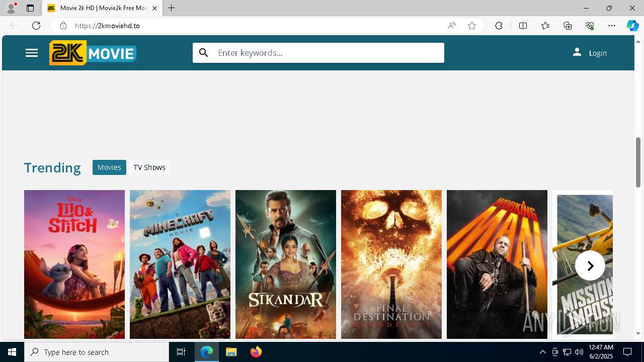
Task: Advance trending carousel with next arrow
Action: (590, 265)
